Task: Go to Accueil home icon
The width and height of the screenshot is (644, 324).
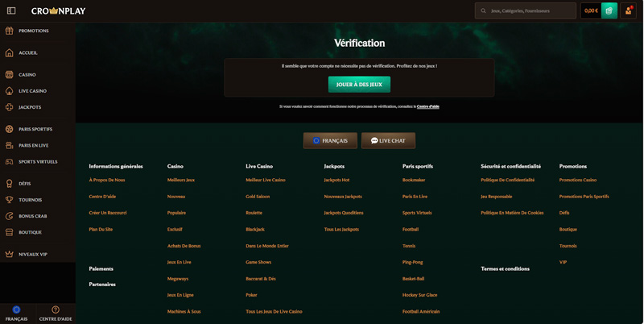Action: coord(9,52)
